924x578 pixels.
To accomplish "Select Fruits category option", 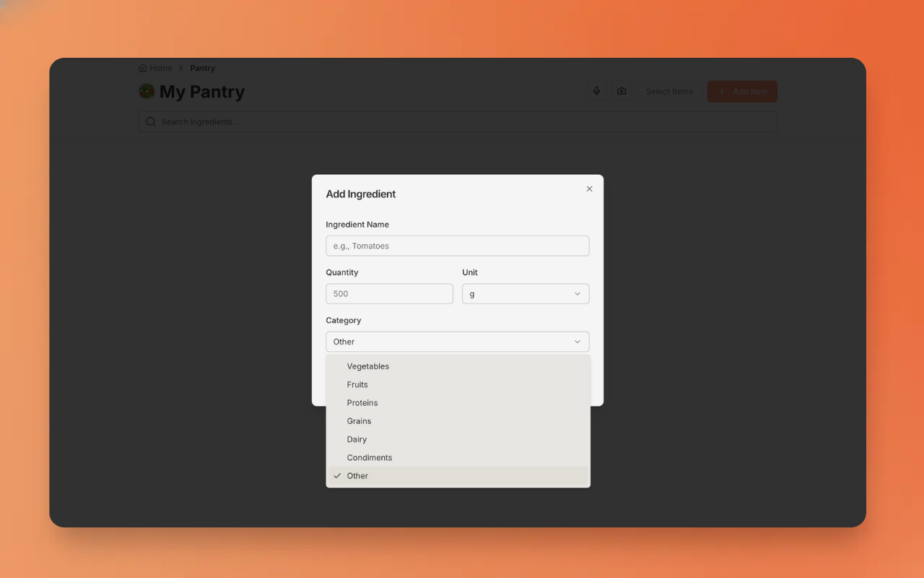I will coord(357,384).
